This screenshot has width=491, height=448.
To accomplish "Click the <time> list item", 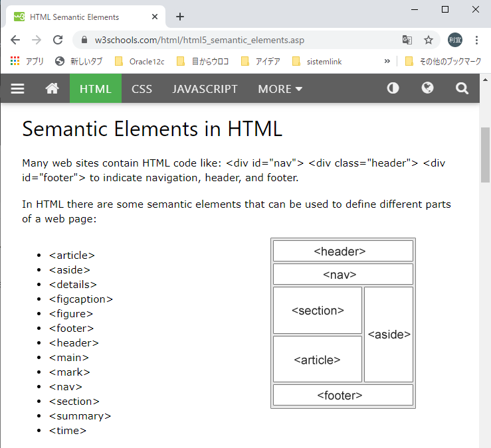I will [67, 431].
